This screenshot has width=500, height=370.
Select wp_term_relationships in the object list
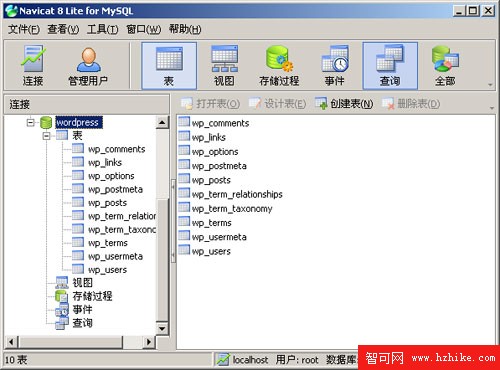click(x=237, y=194)
